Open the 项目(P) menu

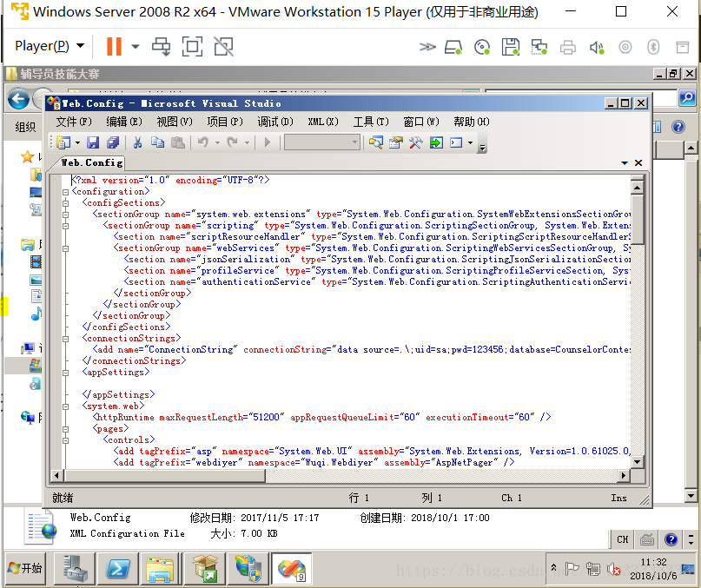225,122
